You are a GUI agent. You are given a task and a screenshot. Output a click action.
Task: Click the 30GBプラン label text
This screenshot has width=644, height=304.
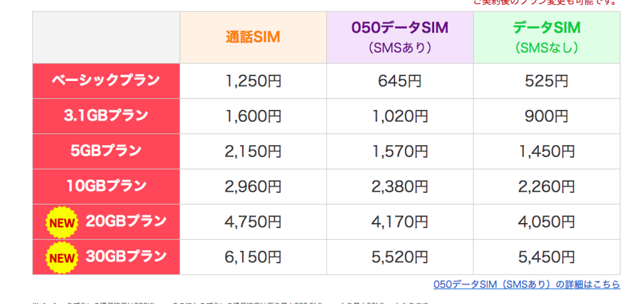126,256
